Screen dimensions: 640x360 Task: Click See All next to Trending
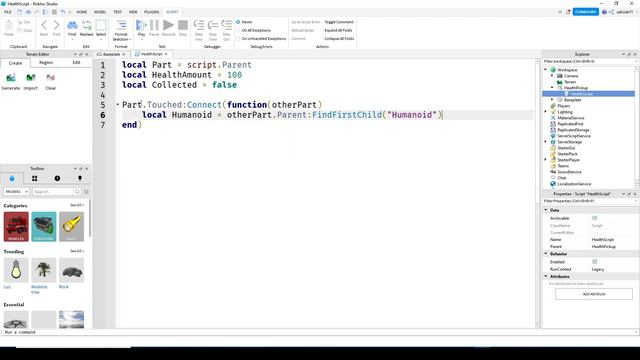[77, 251]
